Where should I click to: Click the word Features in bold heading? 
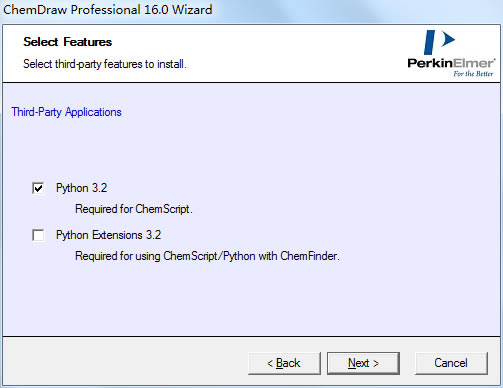click(88, 42)
